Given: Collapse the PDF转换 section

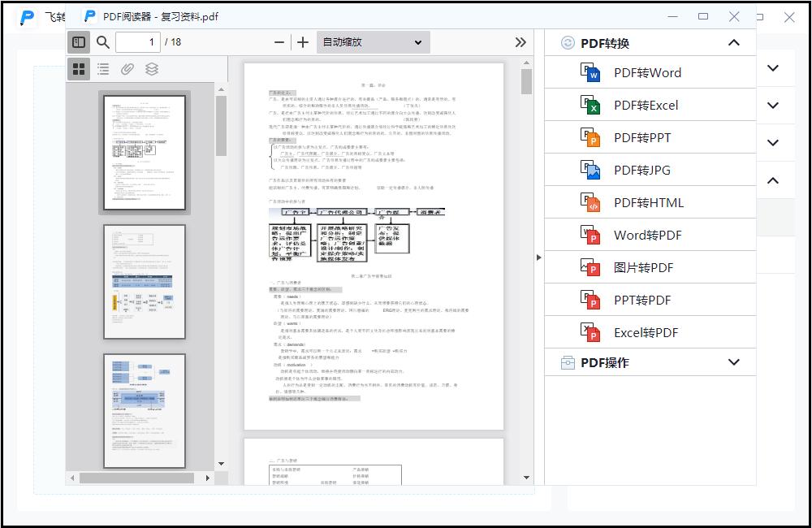Looking at the screenshot, I should tap(733, 43).
